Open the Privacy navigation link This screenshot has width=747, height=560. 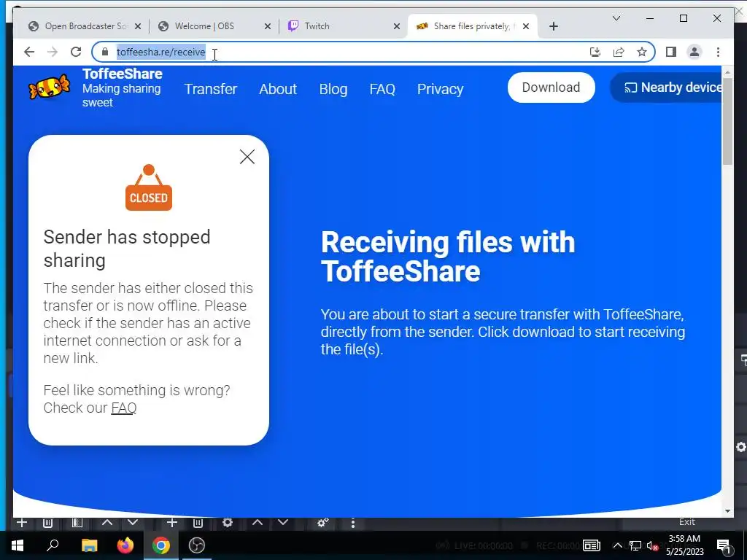click(440, 89)
